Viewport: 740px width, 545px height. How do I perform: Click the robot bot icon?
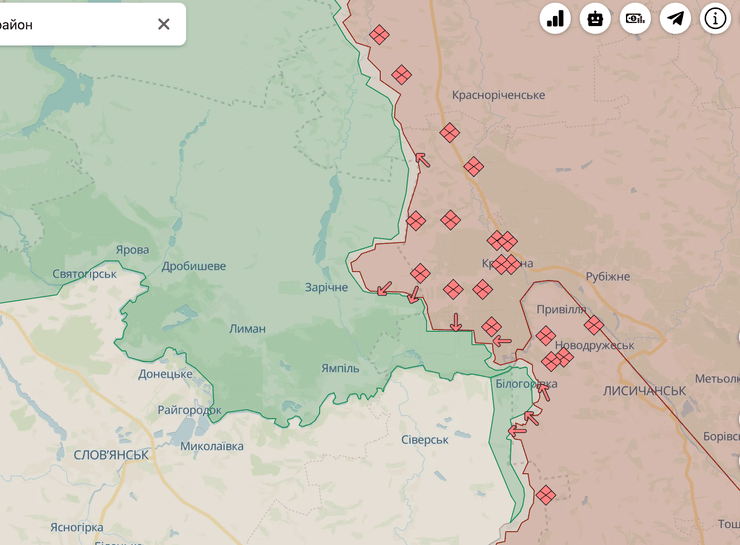(596, 18)
